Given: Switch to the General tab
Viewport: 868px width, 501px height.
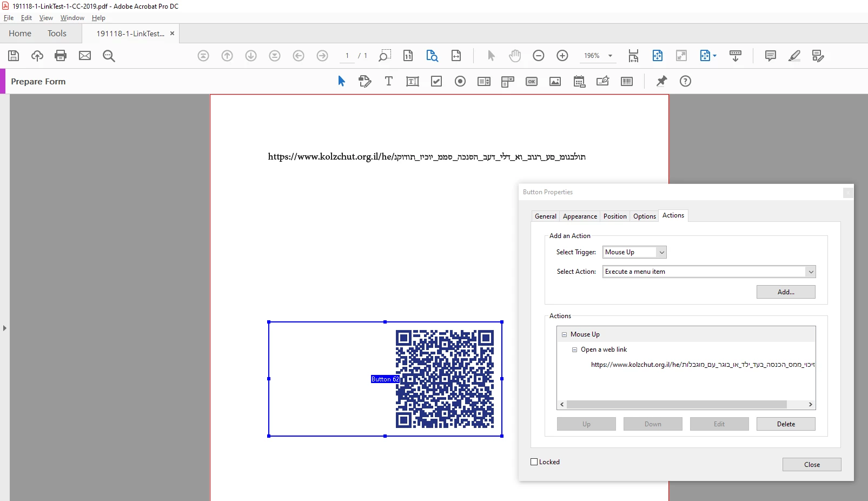Looking at the screenshot, I should (545, 216).
